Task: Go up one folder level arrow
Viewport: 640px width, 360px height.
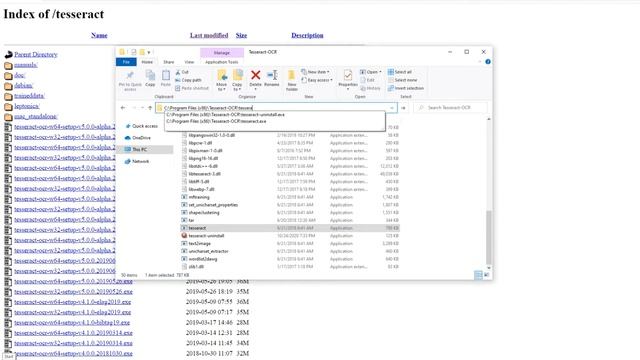Action: click(x=150, y=108)
